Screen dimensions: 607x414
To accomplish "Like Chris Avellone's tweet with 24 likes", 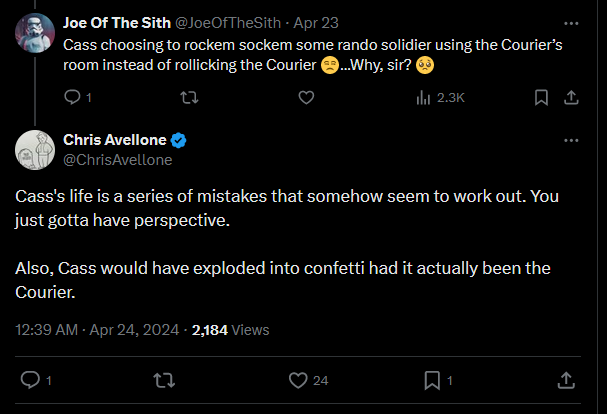I will point(297,380).
